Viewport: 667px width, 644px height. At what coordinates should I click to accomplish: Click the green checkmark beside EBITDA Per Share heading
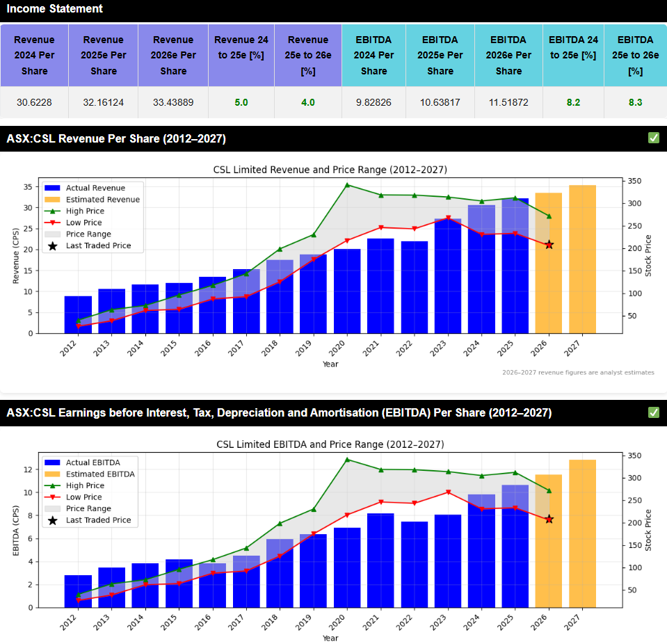653,412
